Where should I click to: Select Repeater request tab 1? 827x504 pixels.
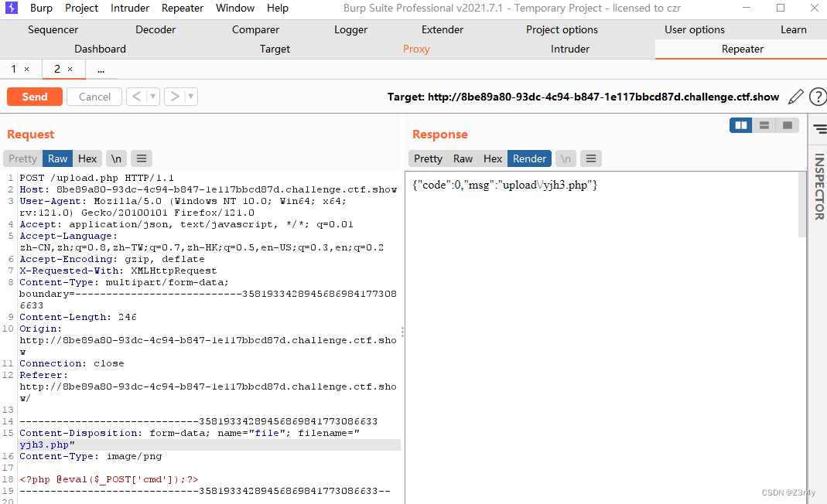coord(14,69)
